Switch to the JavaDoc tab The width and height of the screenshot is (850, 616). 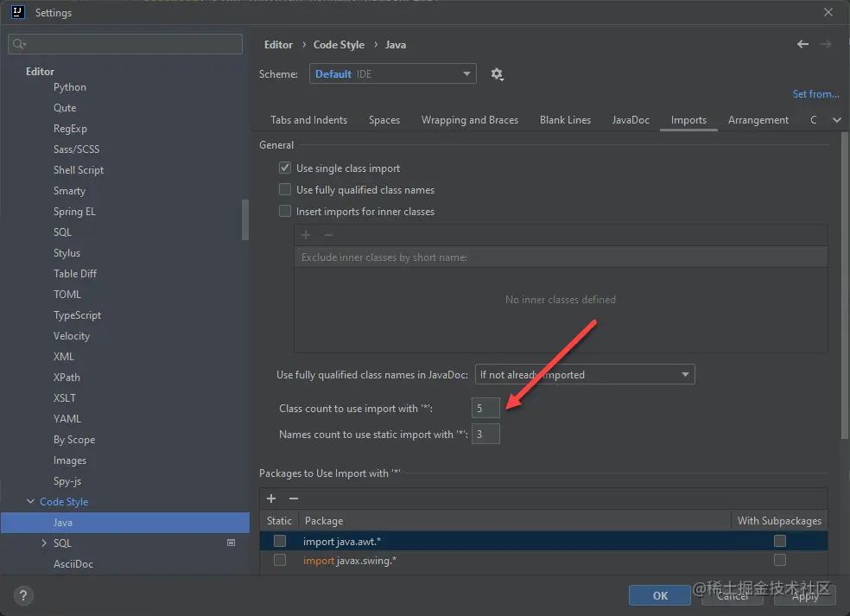point(631,120)
